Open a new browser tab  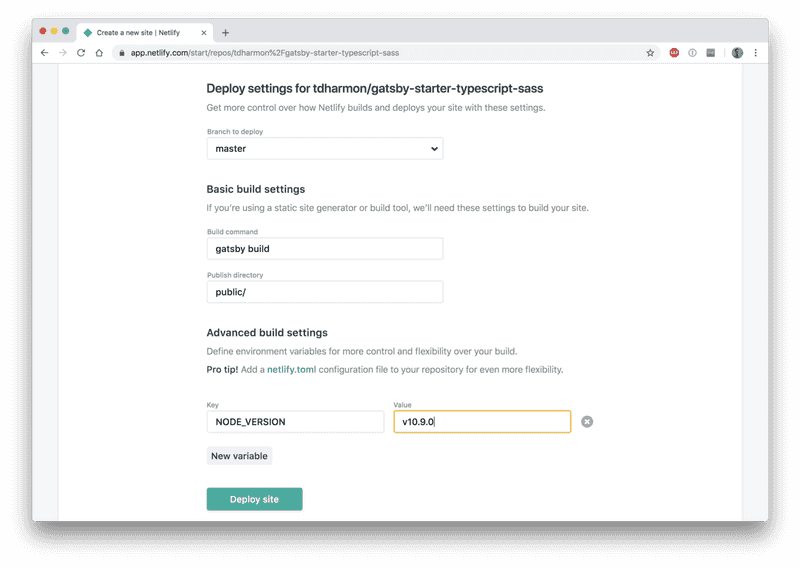coord(225,33)
